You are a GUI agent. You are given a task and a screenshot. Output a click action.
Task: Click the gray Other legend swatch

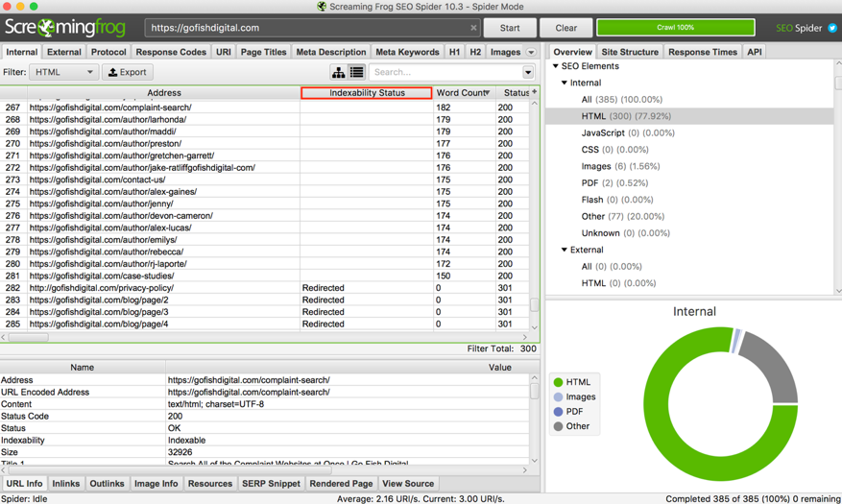558,426
